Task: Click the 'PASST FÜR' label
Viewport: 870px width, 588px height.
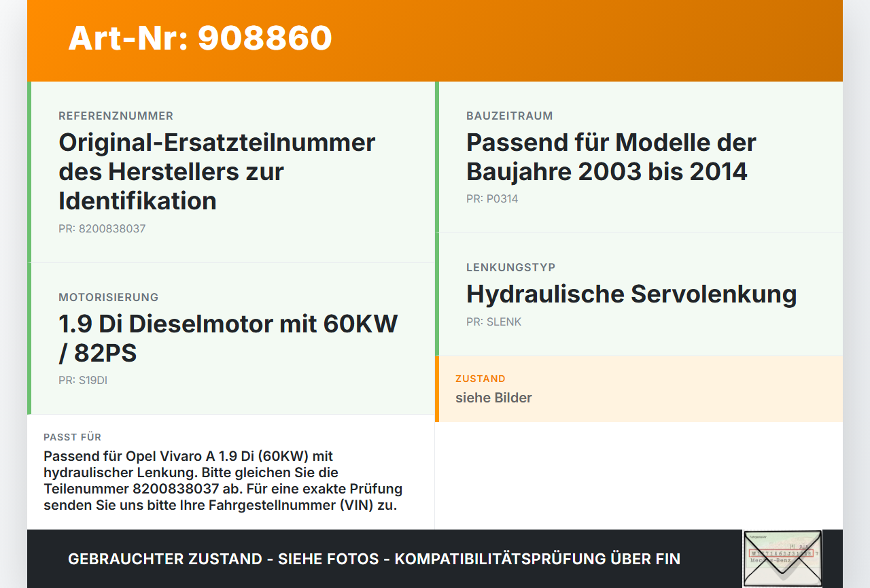Action: 72,437
